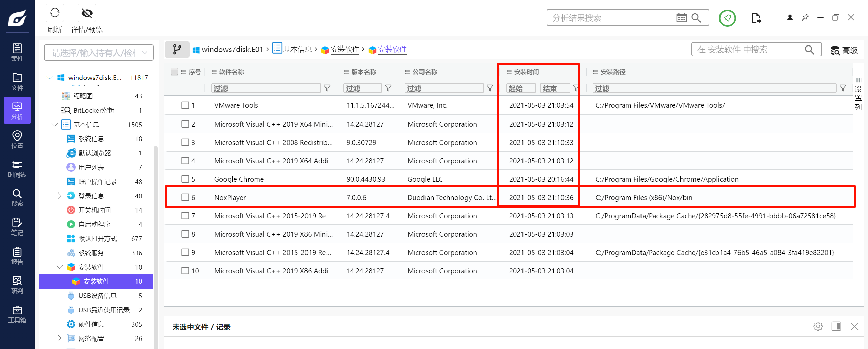Open the 案件 sidebar section
Screen dimensions: 868x349
(x=17, y=52)
